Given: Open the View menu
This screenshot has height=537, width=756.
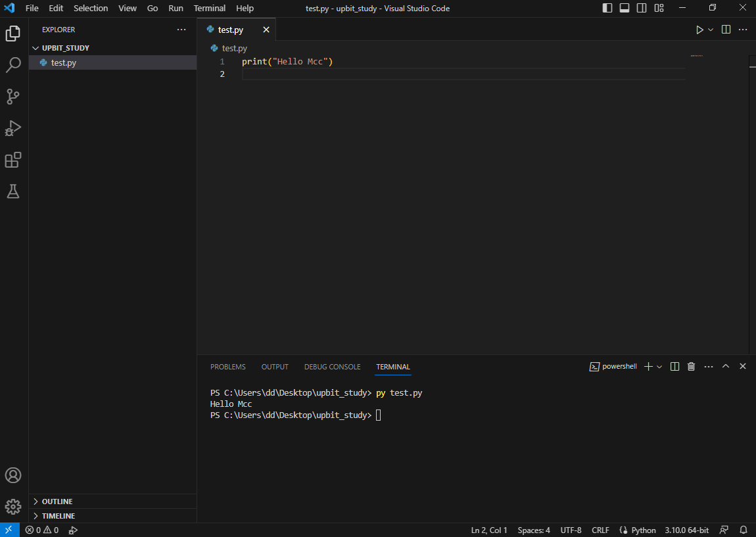Looking at the screenshot, I should click(x=128, y=8).
